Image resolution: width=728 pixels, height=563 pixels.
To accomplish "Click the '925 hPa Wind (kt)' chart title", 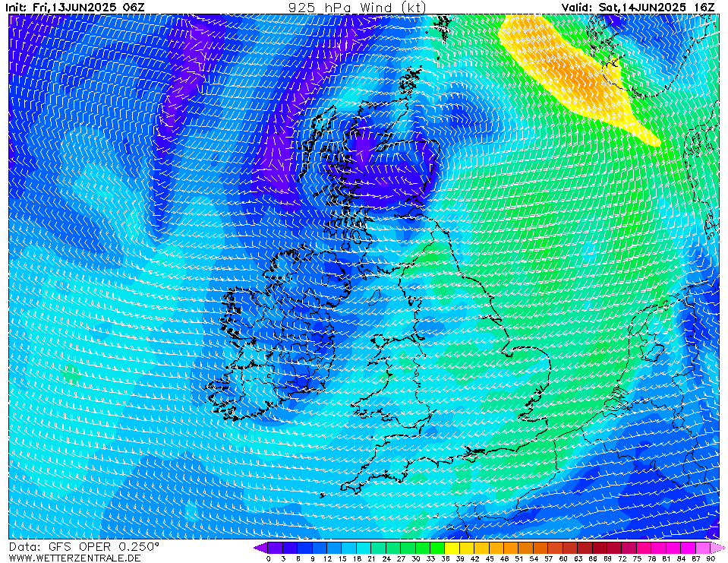I will [x=357, y=8].
